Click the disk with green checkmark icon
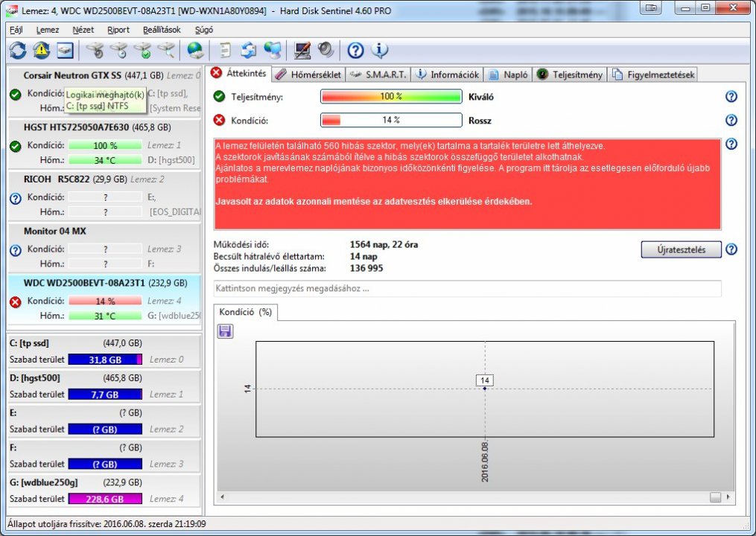 143,50
